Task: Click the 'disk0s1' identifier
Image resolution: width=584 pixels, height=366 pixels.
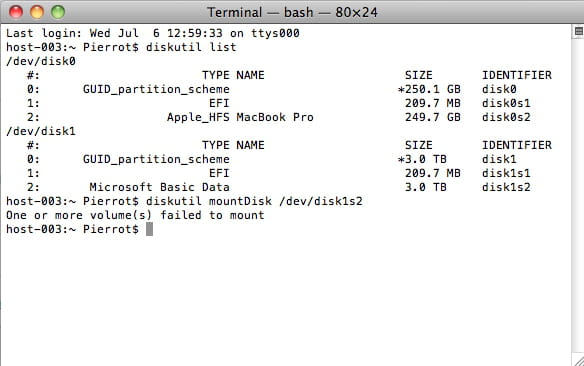Action: 506,103
